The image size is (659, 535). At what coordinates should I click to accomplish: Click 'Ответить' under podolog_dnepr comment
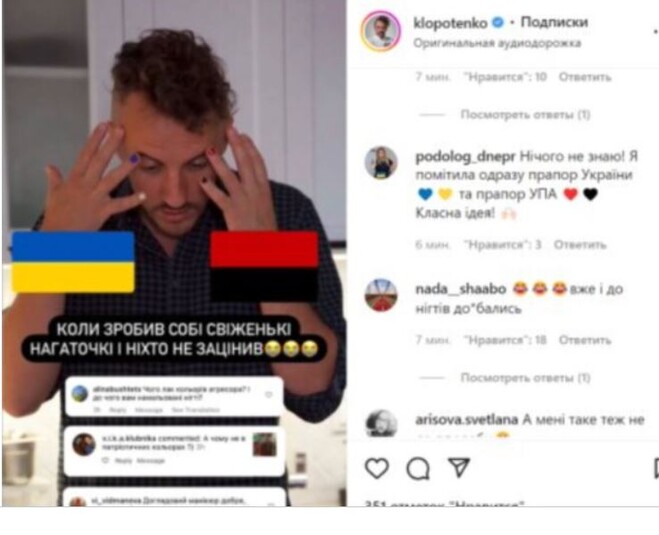[x=580, y=245]
